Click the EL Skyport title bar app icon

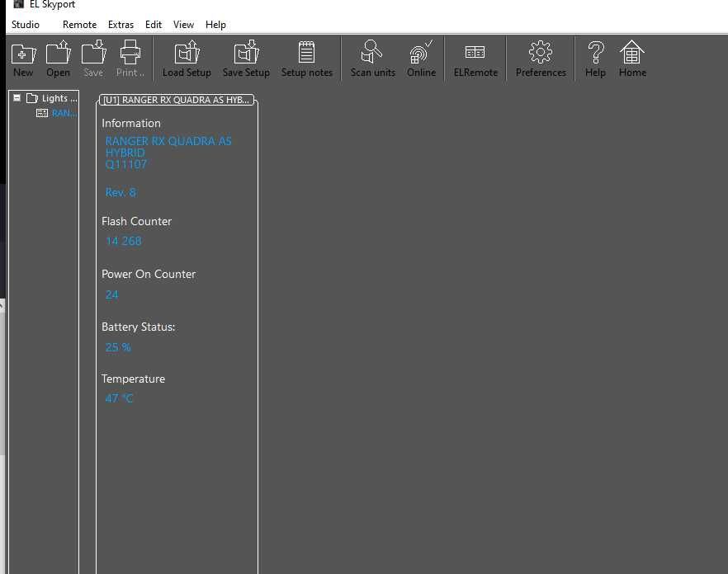[x=18, y=4]
